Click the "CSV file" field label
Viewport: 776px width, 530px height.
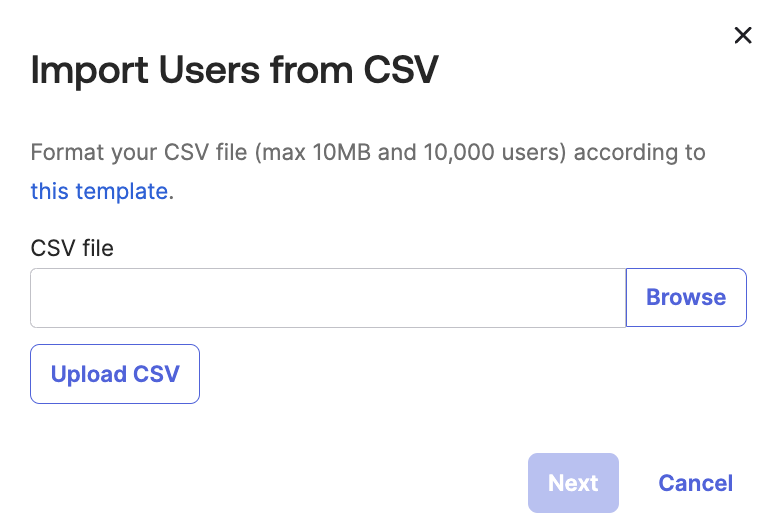72,247
